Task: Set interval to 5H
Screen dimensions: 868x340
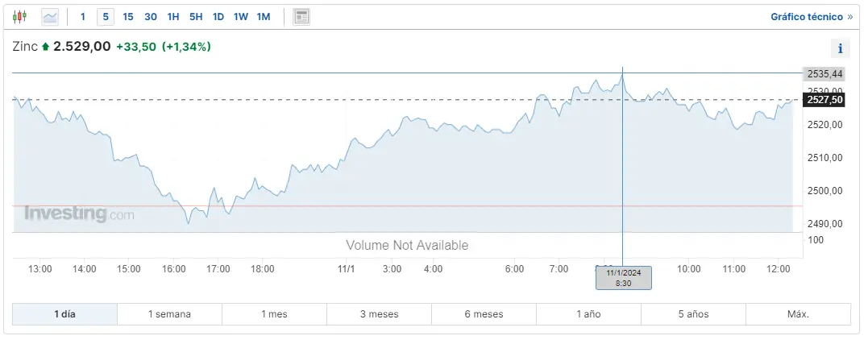Action: point(196,16)
